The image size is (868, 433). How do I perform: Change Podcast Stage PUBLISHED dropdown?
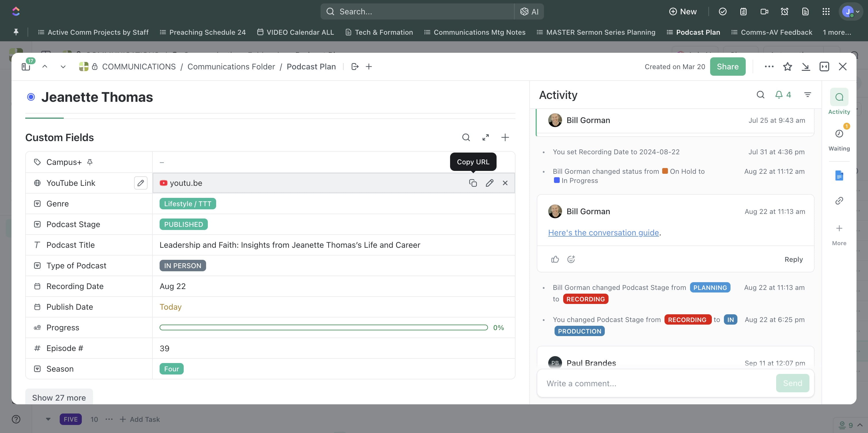184,224
